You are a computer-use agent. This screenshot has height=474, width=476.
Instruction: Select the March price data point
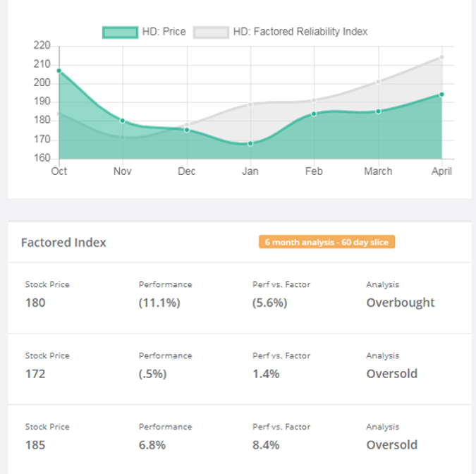pos(378,111)
